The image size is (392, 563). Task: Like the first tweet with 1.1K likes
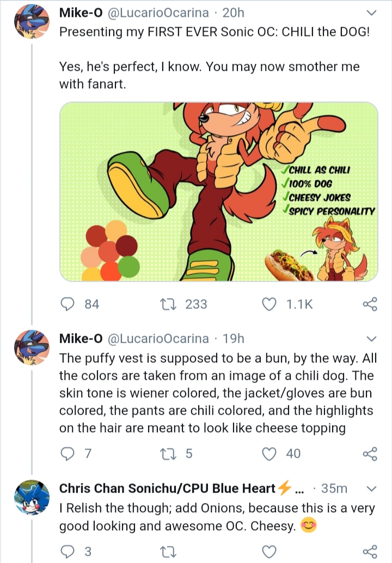pyautogui.click(x=269, y=304)
